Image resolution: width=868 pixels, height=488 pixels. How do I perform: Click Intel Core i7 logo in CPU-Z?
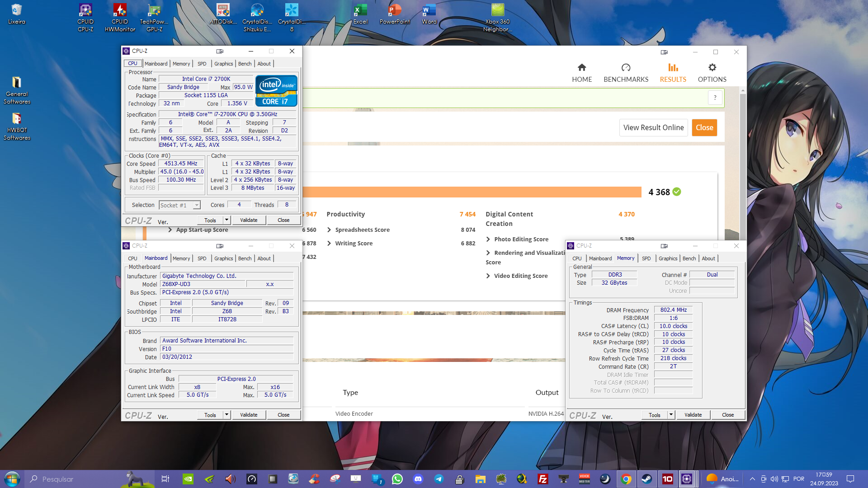pyautogui.click(x=276, y=91)
